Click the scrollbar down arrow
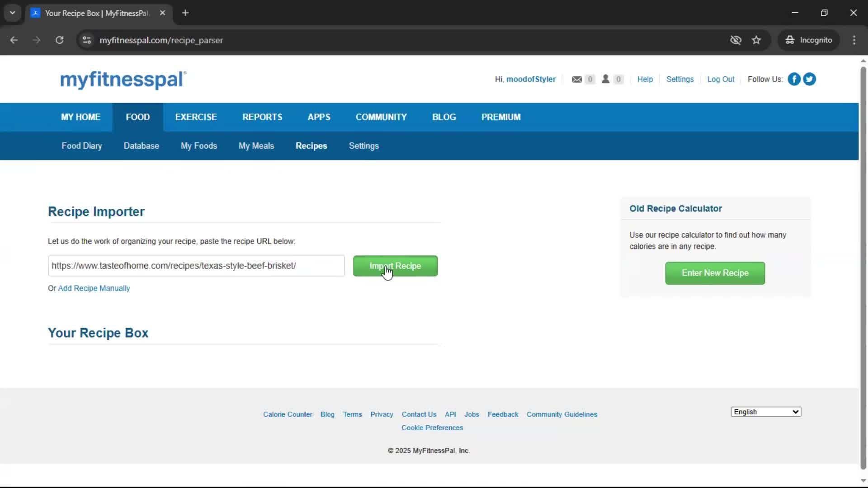The image size is (868, 488). pos(863,481)
